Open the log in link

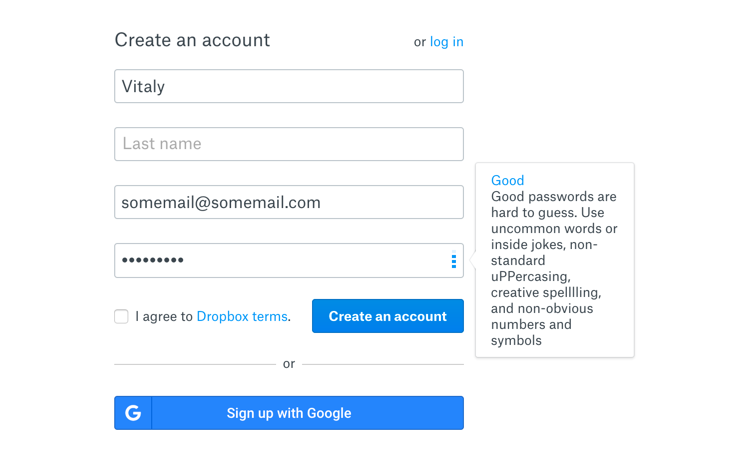click(x=446, y=42)
